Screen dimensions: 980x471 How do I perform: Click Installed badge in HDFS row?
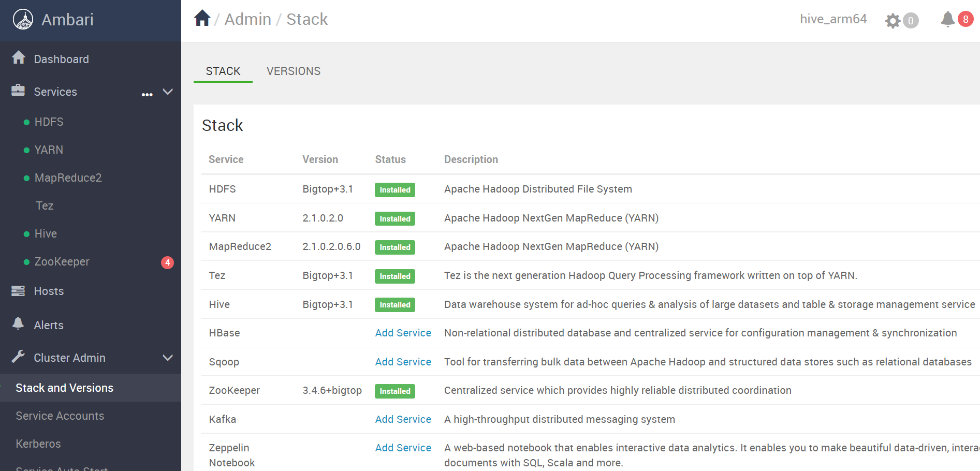[394, 190]
